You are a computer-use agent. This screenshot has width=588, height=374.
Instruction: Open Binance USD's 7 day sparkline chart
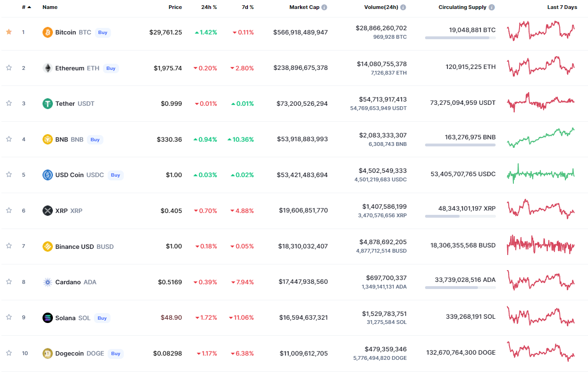pyautogui.click(x=541, y=245)
